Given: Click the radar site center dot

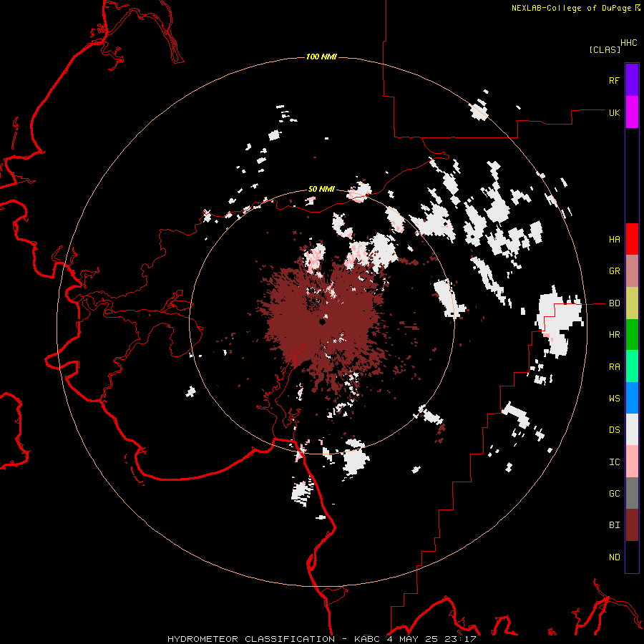Looking at the screenshot, I should 323,321.
